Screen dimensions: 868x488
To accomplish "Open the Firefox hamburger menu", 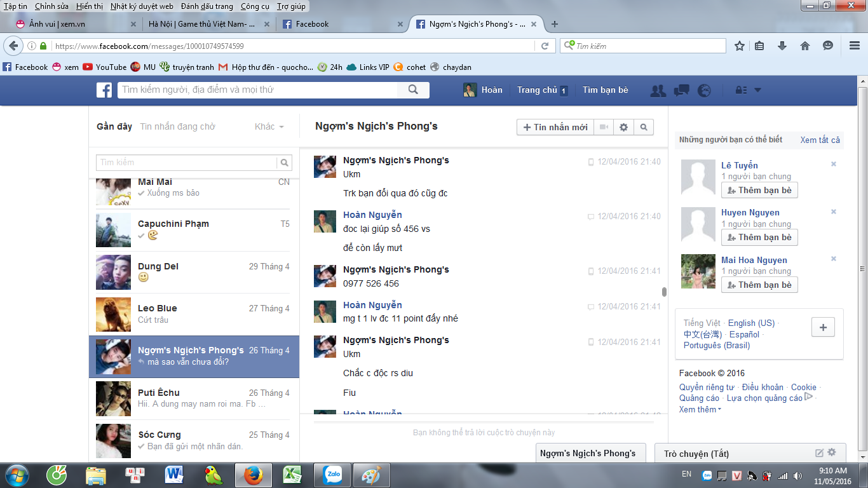I will click(x=854, y=46).
